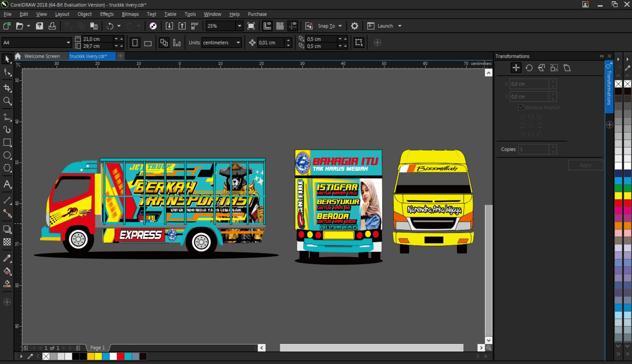Open CorelDRAW Options via the gear icon
The height and width of the screenshot is (364, 632).
[355, 26]
